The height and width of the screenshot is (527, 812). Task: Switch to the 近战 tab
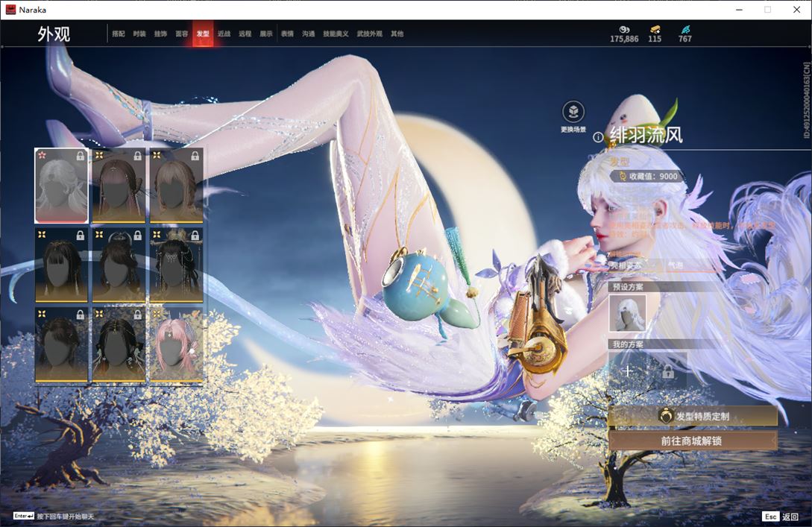coord(224,34)
